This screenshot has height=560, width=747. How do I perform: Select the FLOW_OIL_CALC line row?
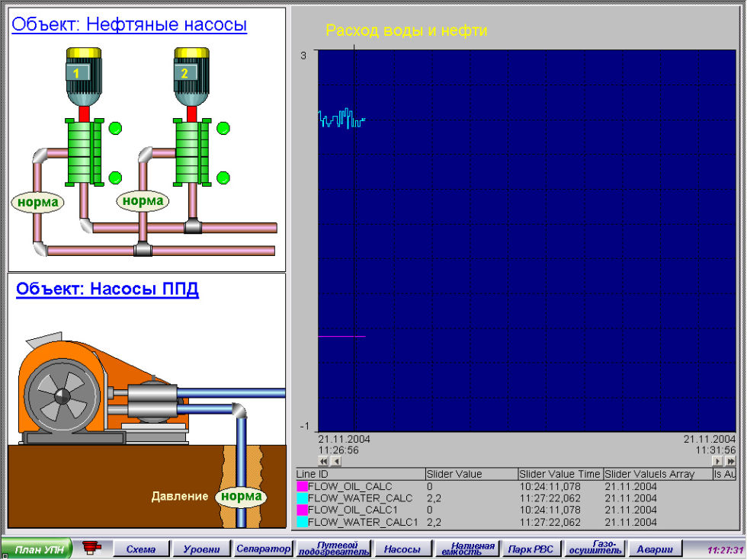516,487
